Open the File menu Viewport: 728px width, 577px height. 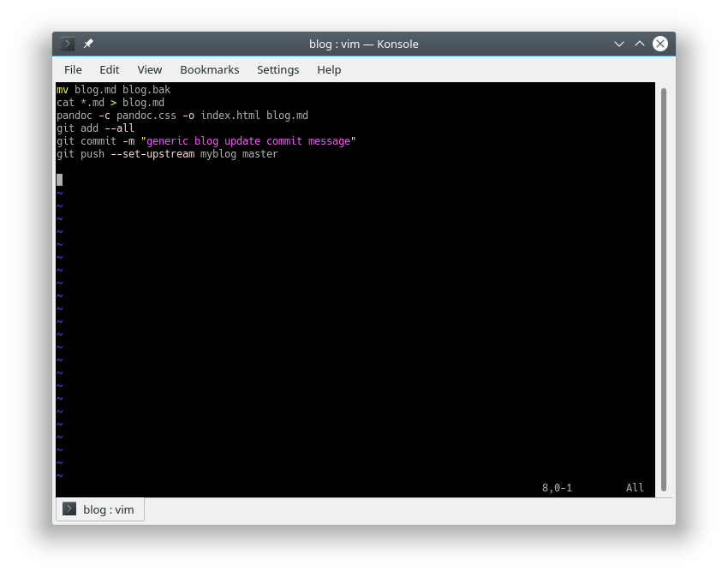point(73,69)
